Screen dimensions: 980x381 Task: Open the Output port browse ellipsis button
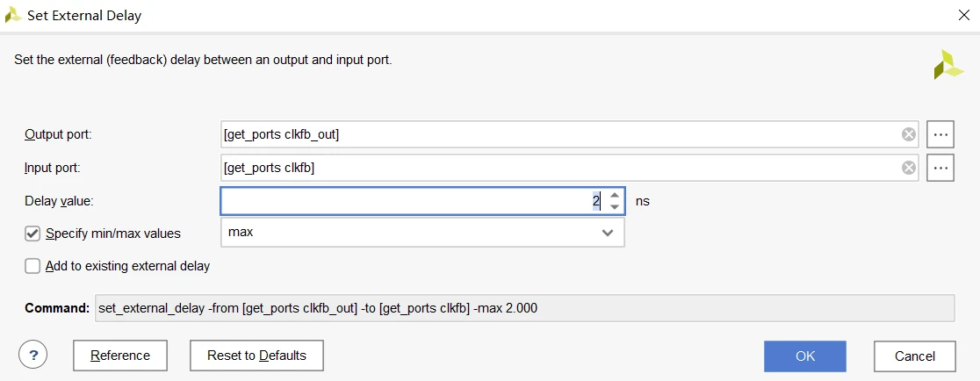[x=940, y=134]
